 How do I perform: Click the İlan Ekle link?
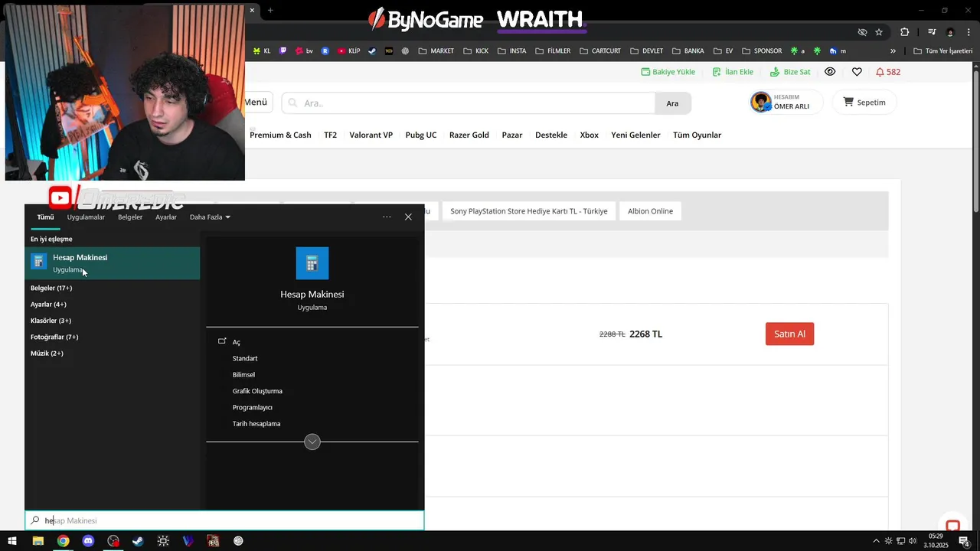pyautogui.click(x=733, y=72)
